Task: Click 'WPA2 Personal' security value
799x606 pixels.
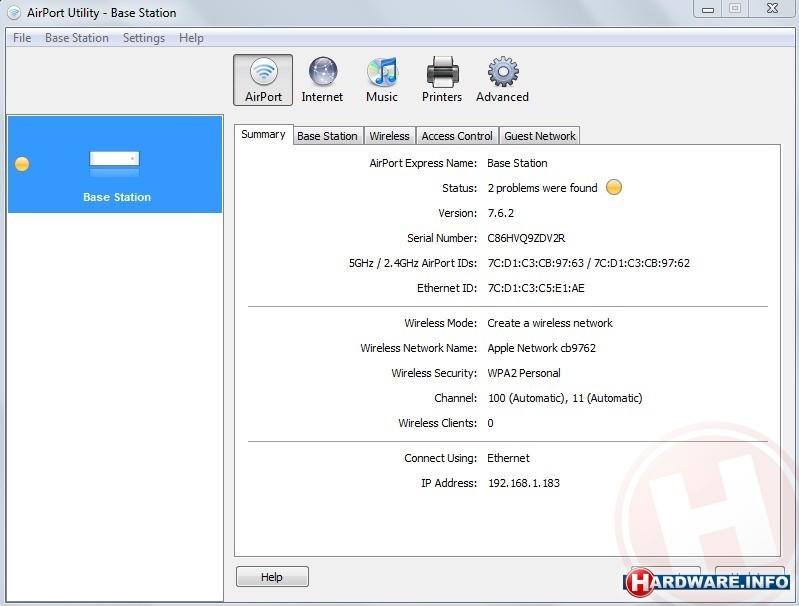Action: [x=524, y=373]
